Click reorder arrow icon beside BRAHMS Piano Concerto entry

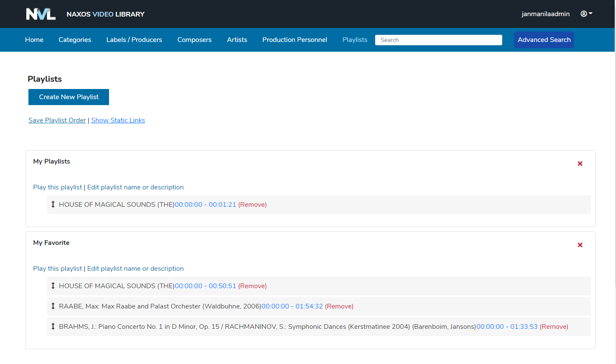click(53, 327)
